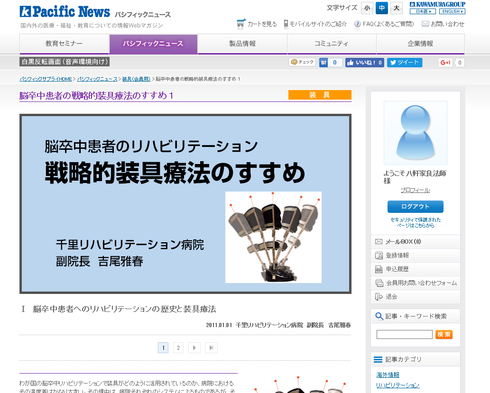The image size is (490, 393).
Task: Open the プロフィール link
Action: click(x=415, y=190)
